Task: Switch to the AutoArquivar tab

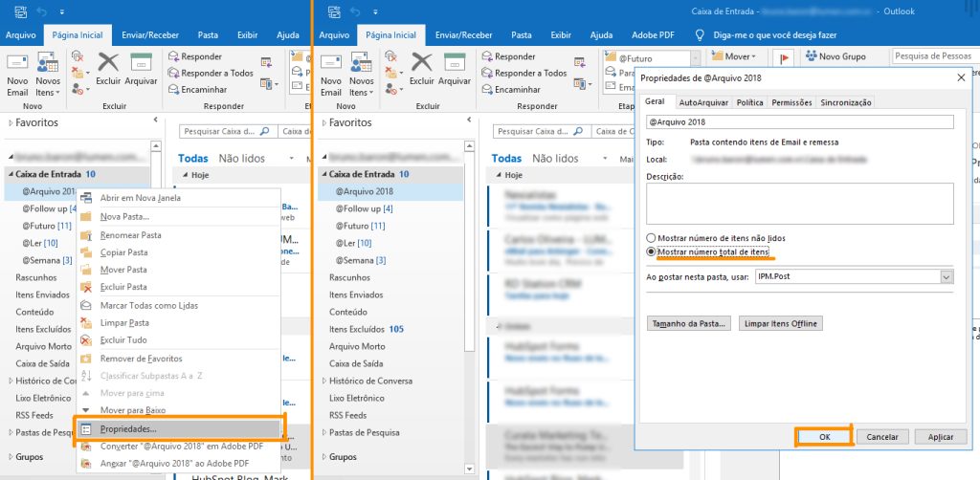Action: [703, 102]
